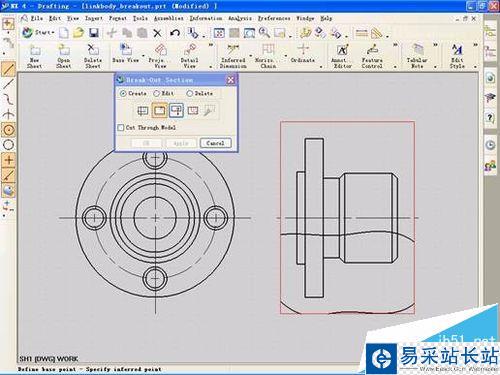This screenshot has width=500, height=375.
Task: Expand the Horizontal Chain dropdown arrow
Action: pos(286,56)
